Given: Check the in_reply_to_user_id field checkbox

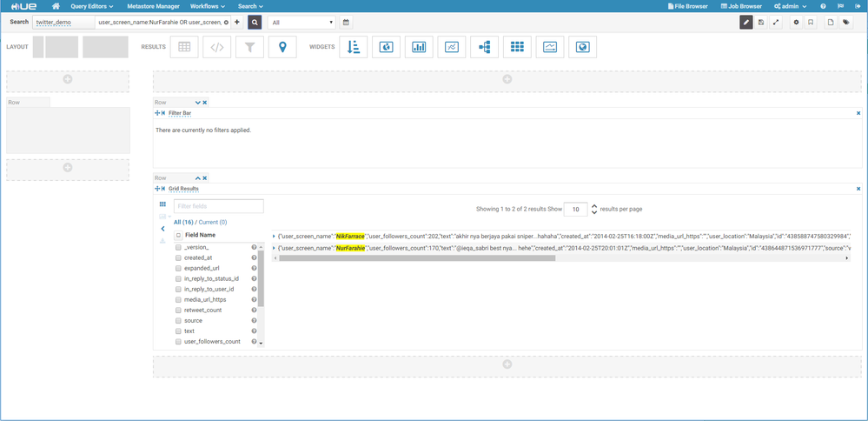Looking at the screenshot, I should click(x=178, y=289).
